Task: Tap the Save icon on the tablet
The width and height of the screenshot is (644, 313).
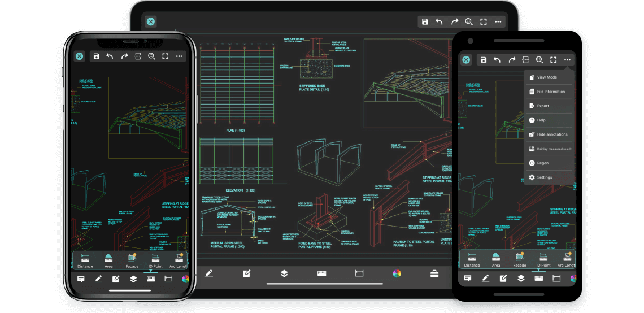Action: 425,22
